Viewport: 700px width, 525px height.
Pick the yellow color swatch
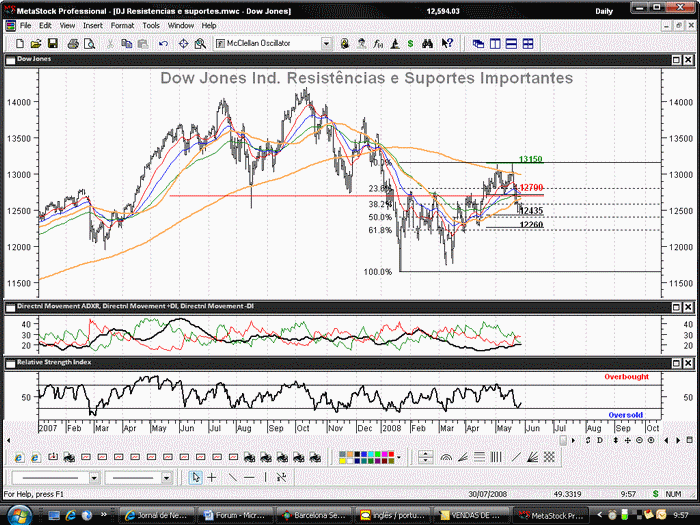[x=342, y=461]
